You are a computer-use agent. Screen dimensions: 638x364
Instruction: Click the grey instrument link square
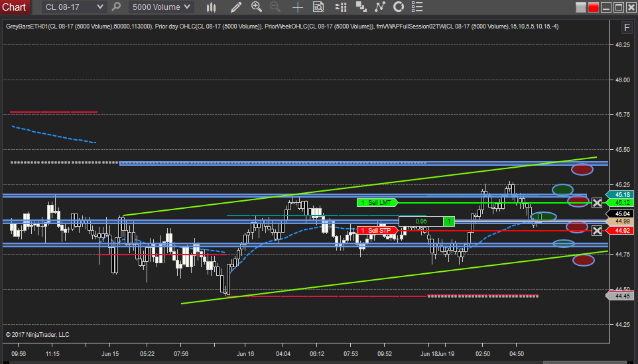(x=580, y=7)
